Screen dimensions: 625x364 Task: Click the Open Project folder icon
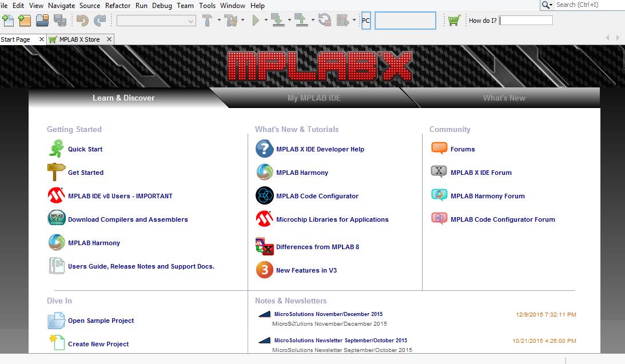click(x=42, y=21)
